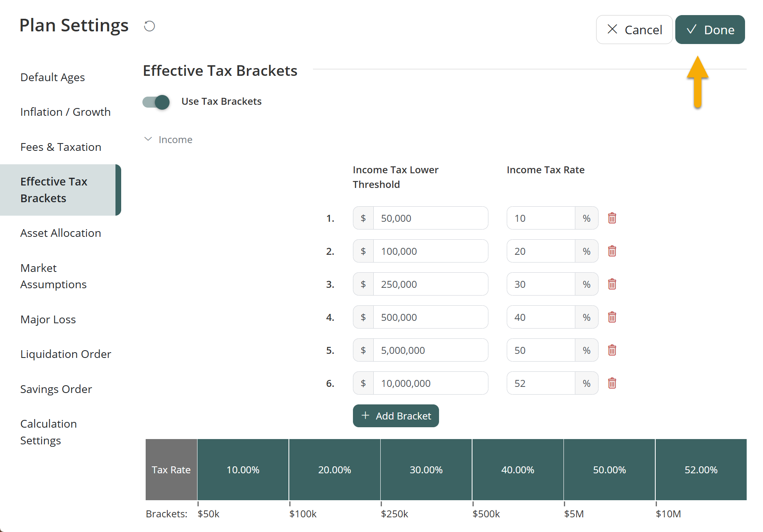Go to Asset Allocation section
This screenshot has height=532, width=763.
pos(61,233)
